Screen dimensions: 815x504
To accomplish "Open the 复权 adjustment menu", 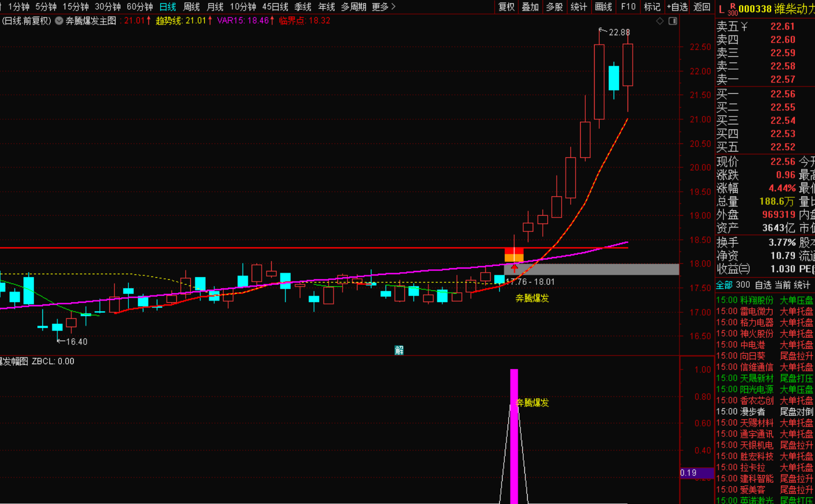I will (506, 7).
